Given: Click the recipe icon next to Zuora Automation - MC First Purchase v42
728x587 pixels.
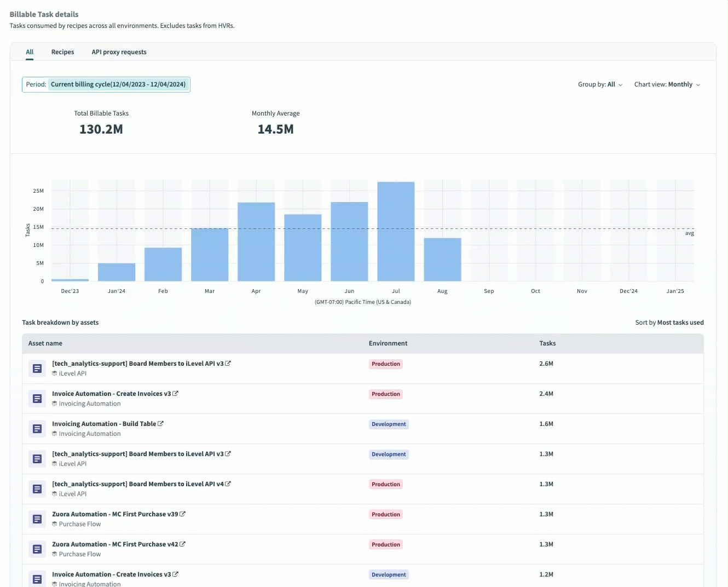Looking at the screenshot, I should (x=37, y=549).
